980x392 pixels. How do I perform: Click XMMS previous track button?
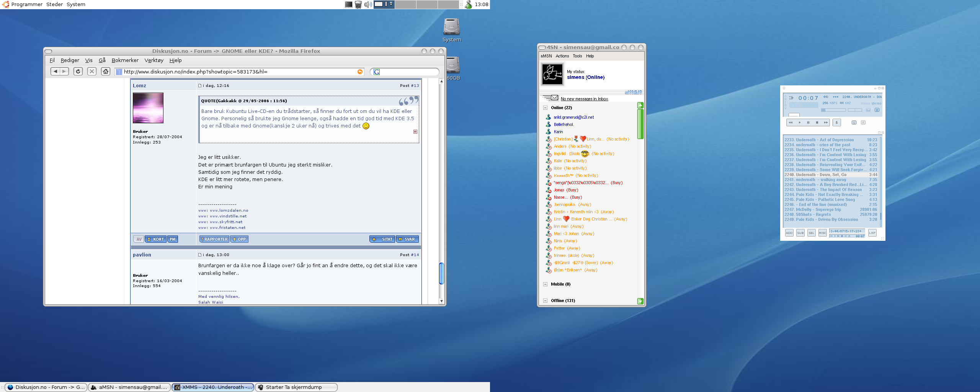[791, 122]
